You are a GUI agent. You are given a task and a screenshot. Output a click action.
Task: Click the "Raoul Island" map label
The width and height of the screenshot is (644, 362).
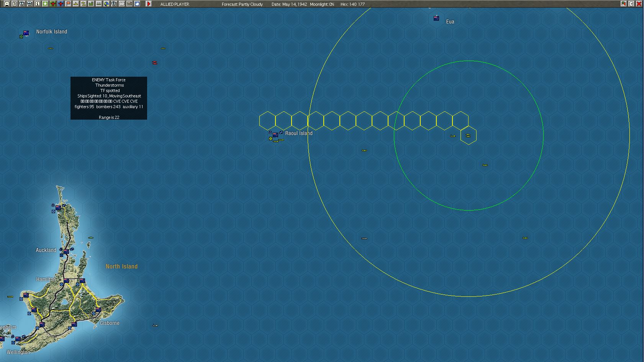(x=299, y=133)
